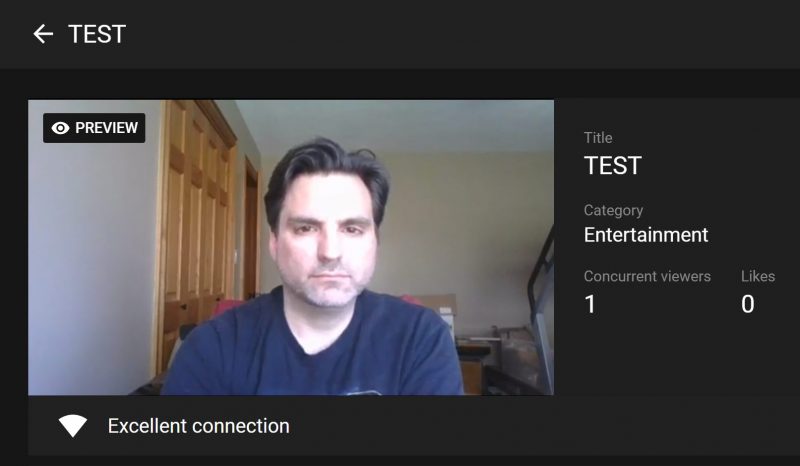Select the TEST header title text
Screen dimensions: 800x466
coord(97,34)
